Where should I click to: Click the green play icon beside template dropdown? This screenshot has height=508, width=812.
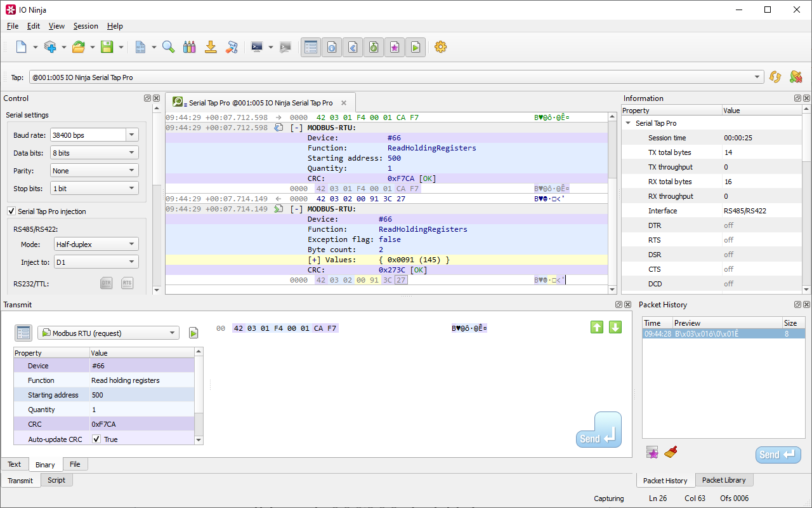click(x=193, y=333)
